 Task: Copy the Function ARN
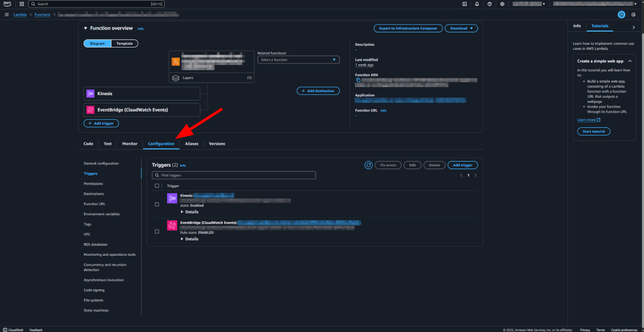(x=358, y=80)
